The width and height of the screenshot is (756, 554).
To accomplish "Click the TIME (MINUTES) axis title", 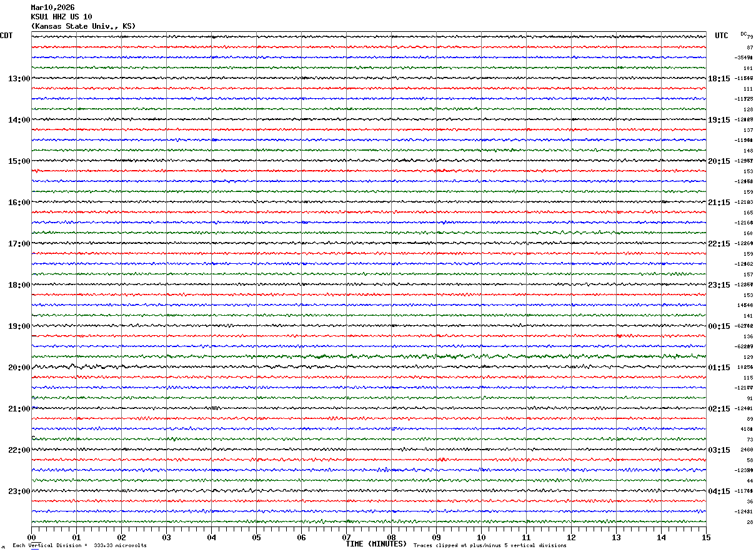I will 376,544.
